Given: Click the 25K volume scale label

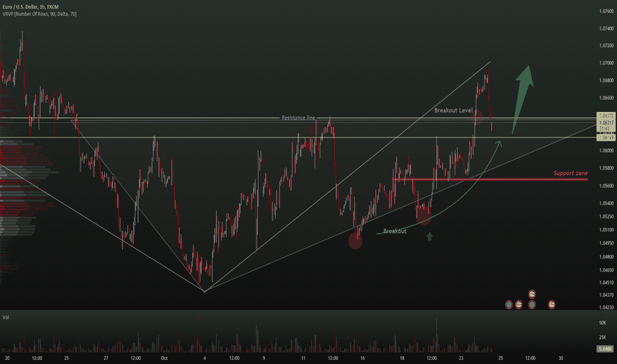Looking at the screenshot, I should pyautogui.click(x=602, y=338).
